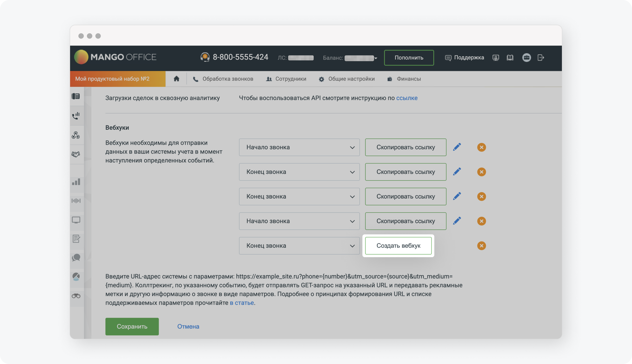Viewport: 632px width, 364px height.
Task: Open the notes editing sidebar icon
Action: [x=76, y=239]
